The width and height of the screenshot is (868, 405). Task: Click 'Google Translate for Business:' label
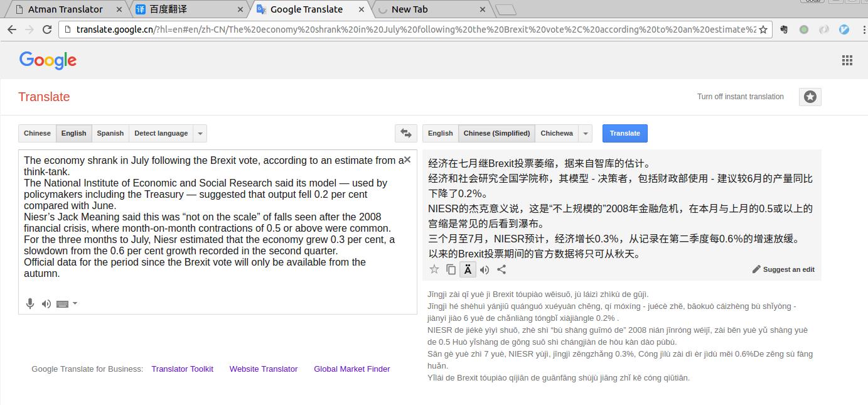click(x=87, y=369)
